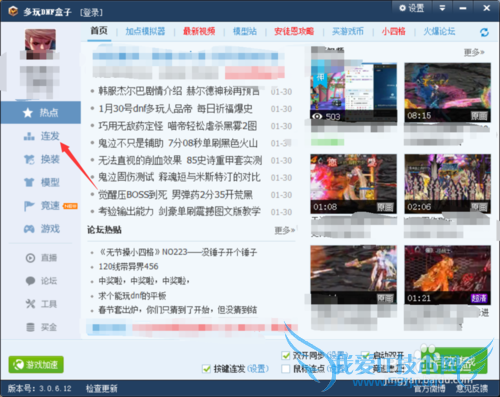Image resolution: width=500 pixels, height=397 pixels.
Task: Open the 直播 sidebar entry
Action: point(41,258)
